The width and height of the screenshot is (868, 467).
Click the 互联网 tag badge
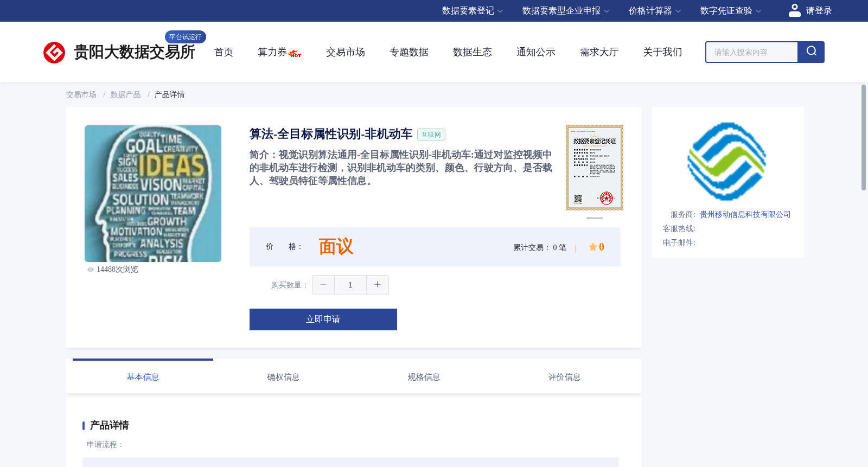[x=431, y=135]
